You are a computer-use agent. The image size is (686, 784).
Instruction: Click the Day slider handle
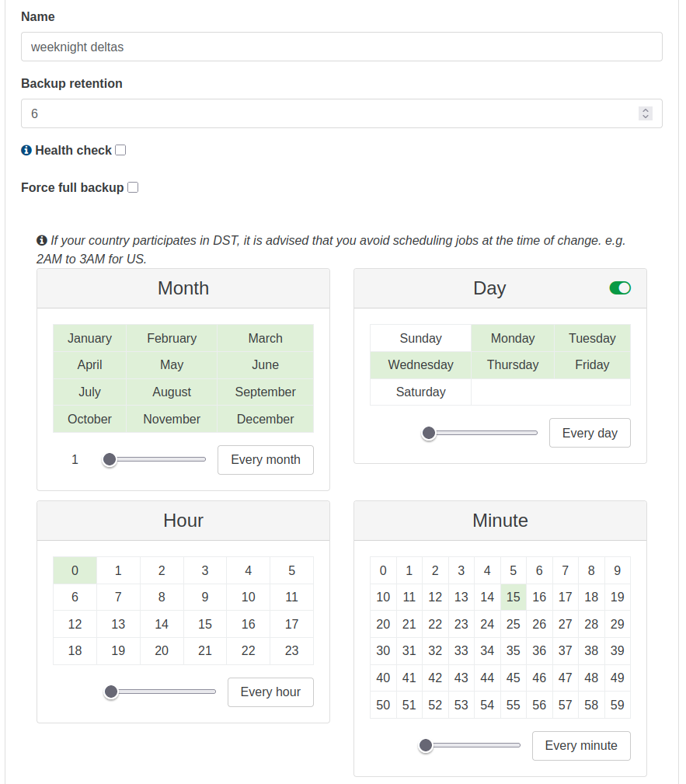429,433
